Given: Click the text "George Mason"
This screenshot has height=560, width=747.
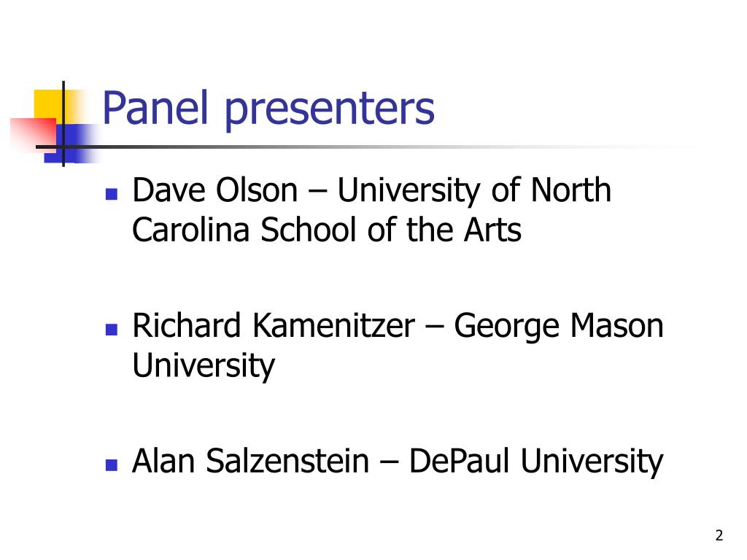Looking at the screenshot, I should click(558, 327).
